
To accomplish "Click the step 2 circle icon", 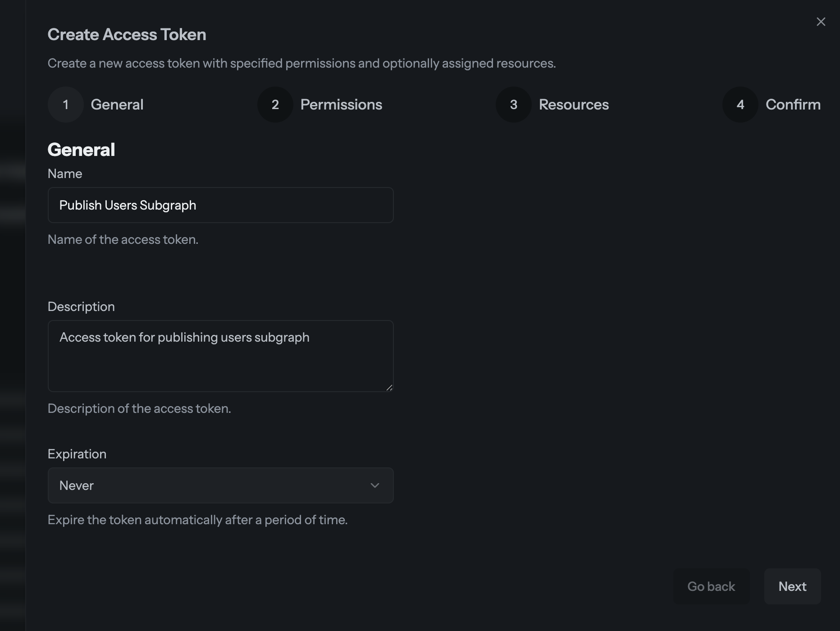I will tap(275, 104).
